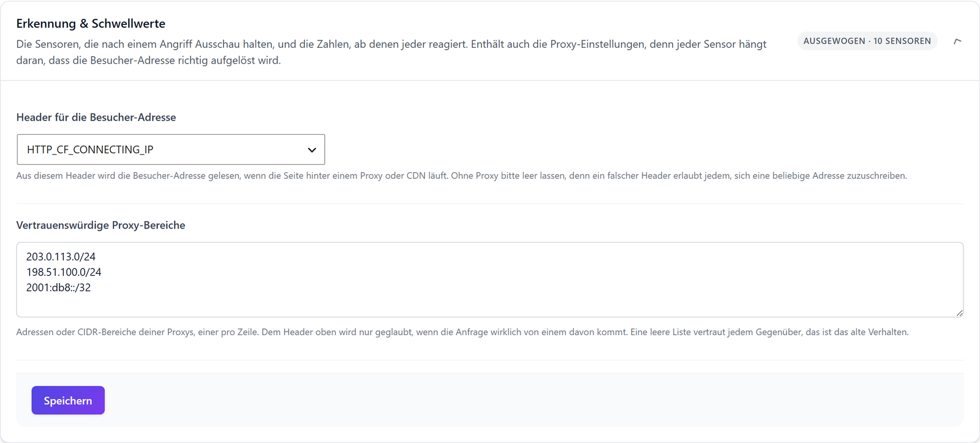Click the 2001:db8::/32 proxy range line
980x443 pixels.
click(59, 287)
